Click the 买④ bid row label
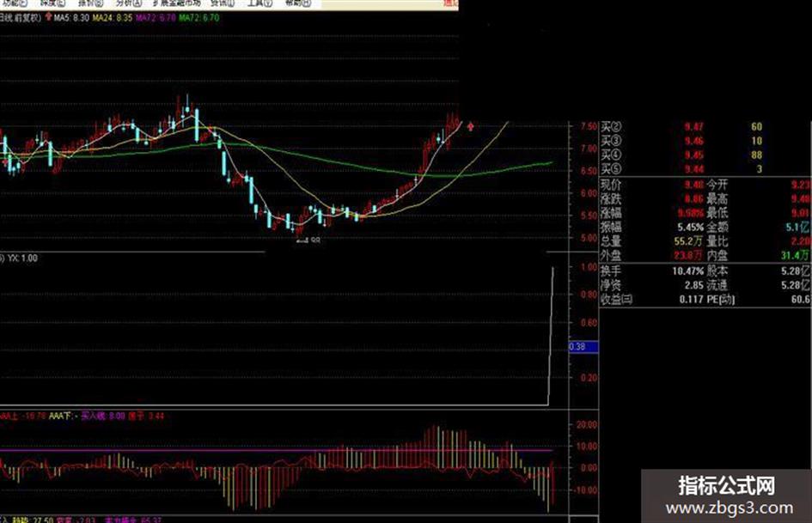 [x=611, y=155]
